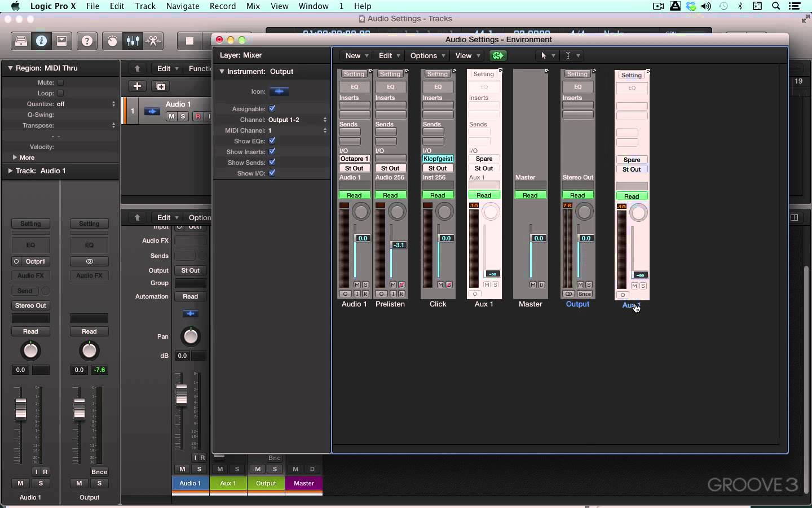Open the Mix menu in menu bar

253,6
